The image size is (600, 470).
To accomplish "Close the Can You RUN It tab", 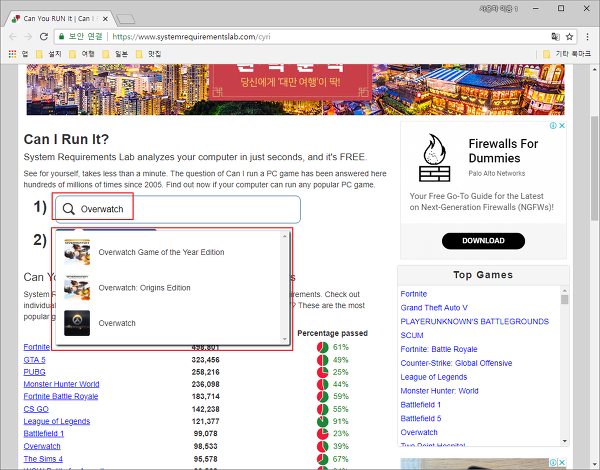I will [105, 18].
